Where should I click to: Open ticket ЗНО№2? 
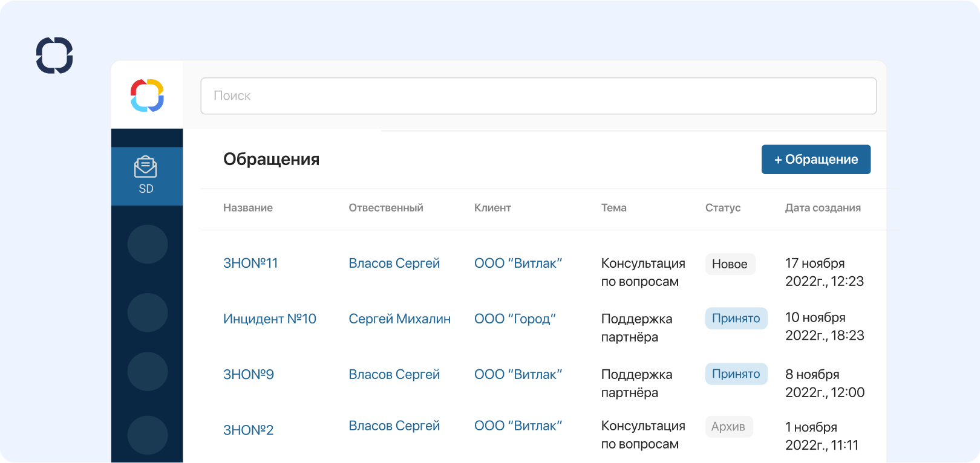point(248,430)
